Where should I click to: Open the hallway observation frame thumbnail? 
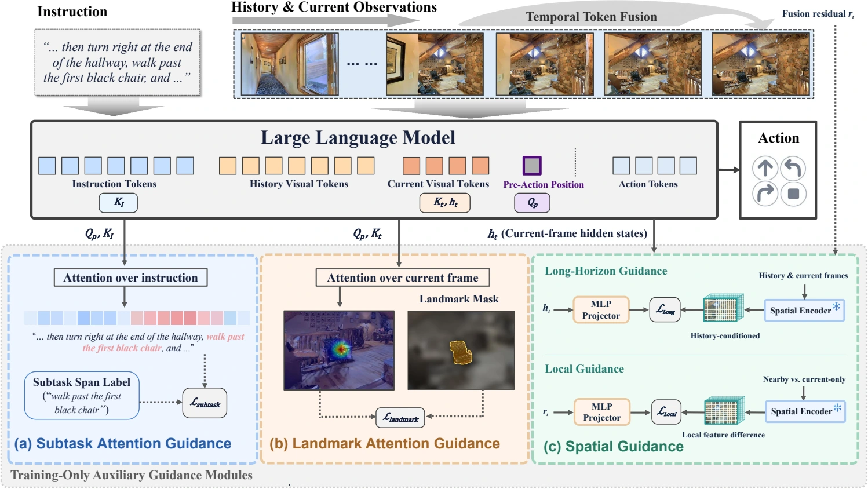coord(290,64)
